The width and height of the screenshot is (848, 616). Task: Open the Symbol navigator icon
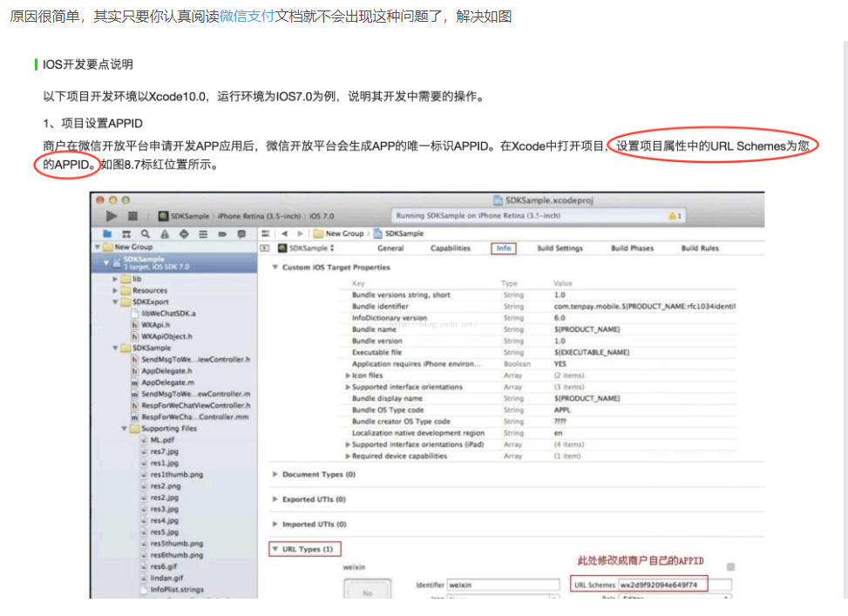click(x=126, y=234)
